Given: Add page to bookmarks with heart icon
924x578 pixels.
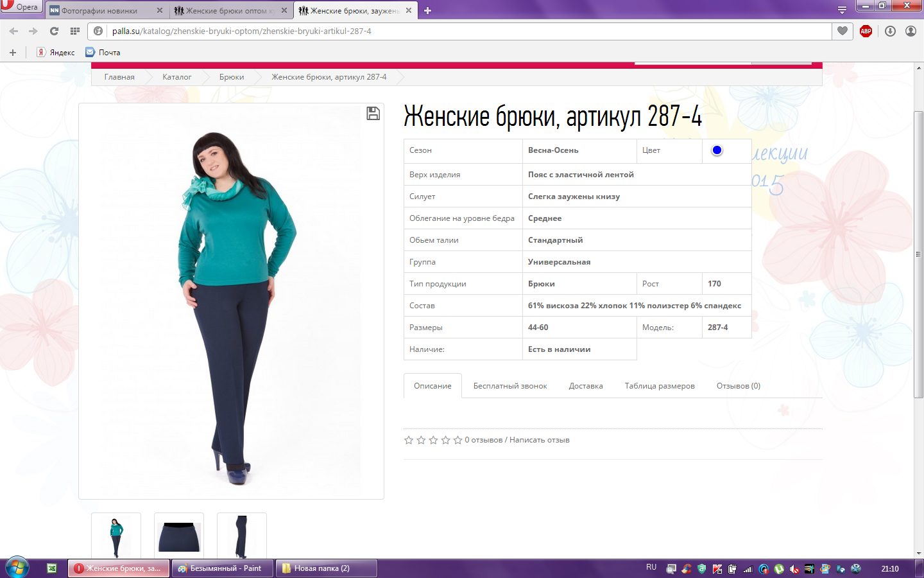Looking at the screenshot, I should click(843, 31).
